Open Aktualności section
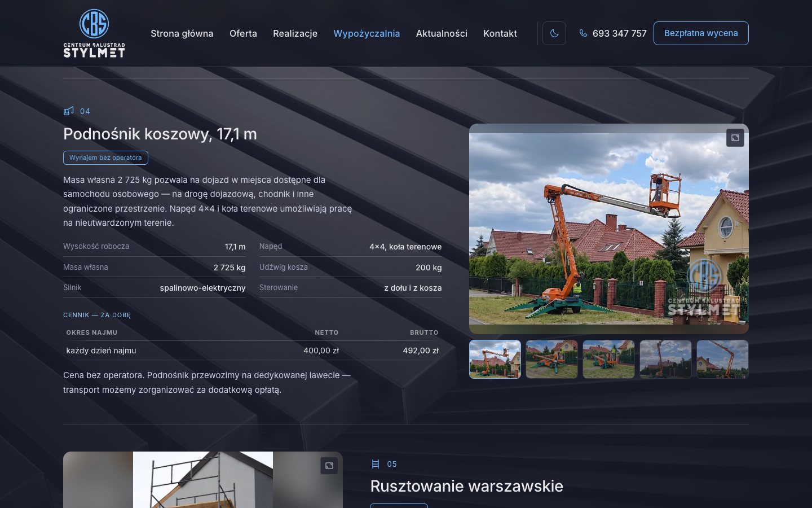The image size is (812, 508). point(442,33)
